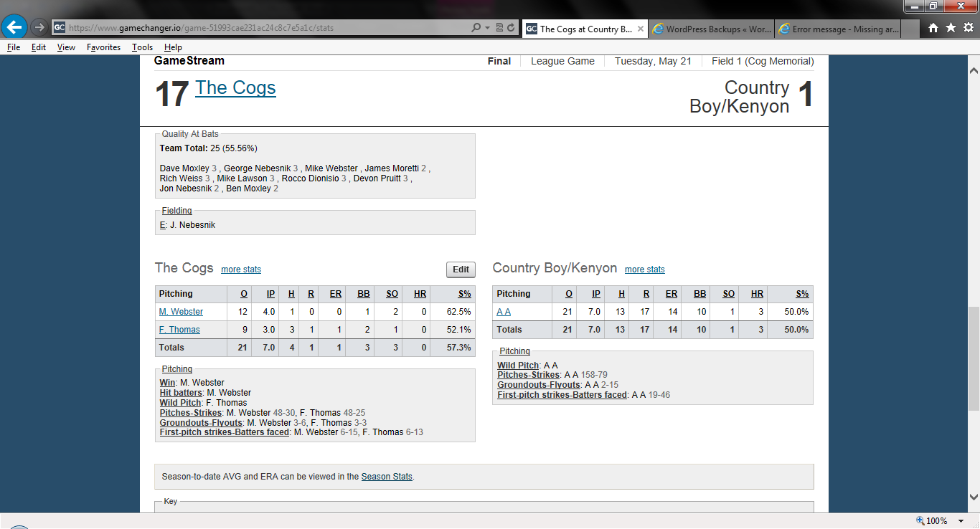Image resolution: width=980 pixels, height=529 pixels.
Task: Click the zoom 100% magnifier icon
Action: [x=920, y=521]
